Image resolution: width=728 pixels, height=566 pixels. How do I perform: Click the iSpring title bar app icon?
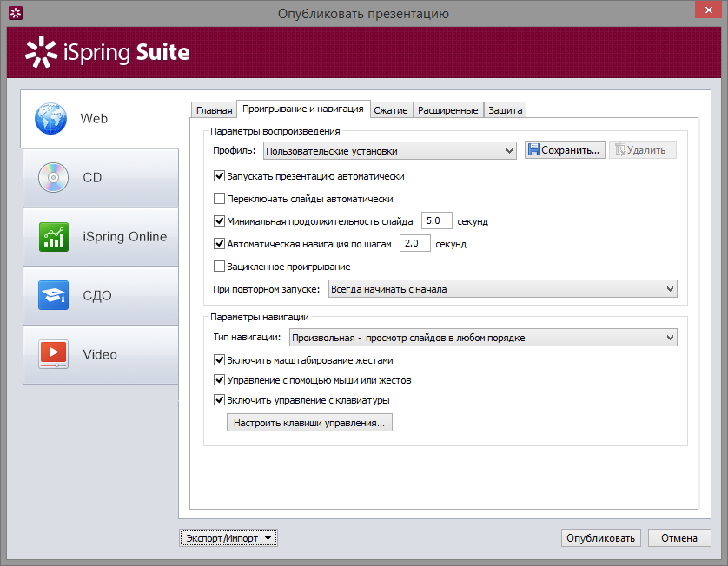16,13
